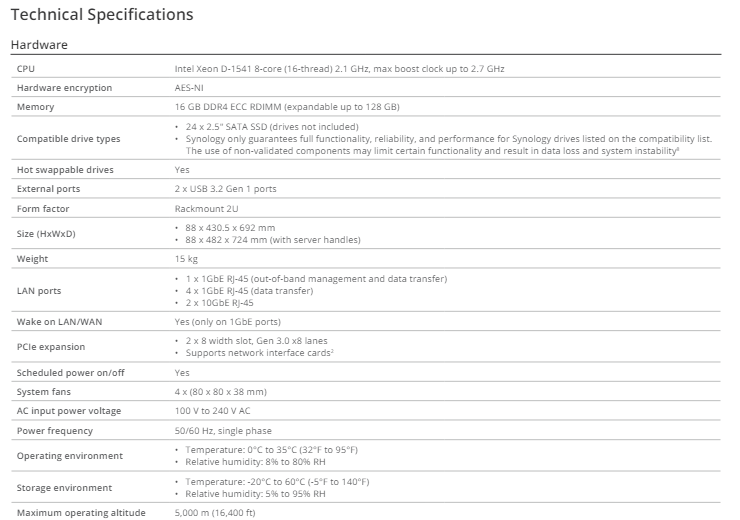
Task: Click the Technical Specifications heading
Action: click(x=101, y=15)
